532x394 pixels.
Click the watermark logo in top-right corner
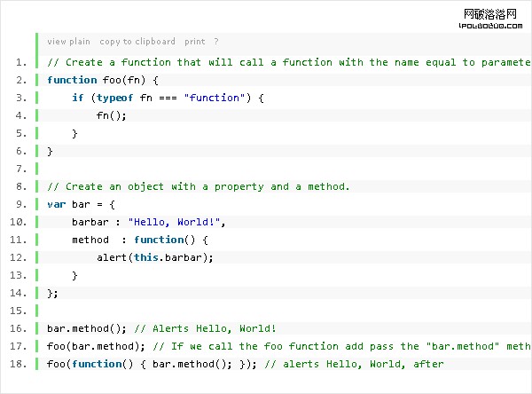point(495,18)
